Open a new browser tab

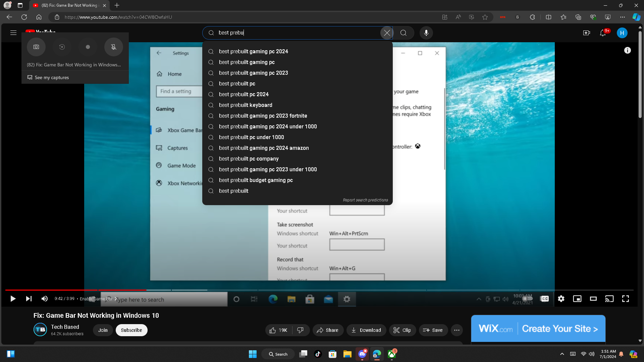coord(117,5)
